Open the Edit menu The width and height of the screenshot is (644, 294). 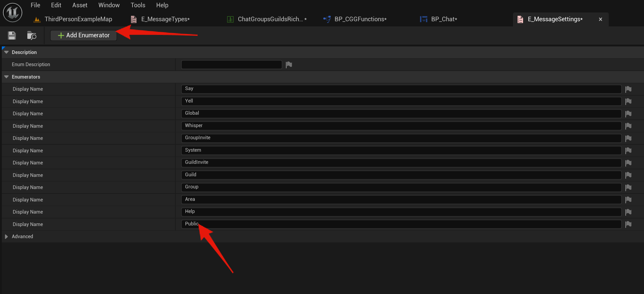56,5
